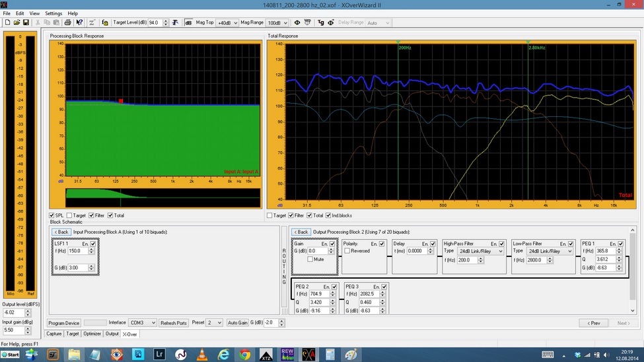The width and height of the screenshot is (644, 362).
Task: Click Back button in Output Processing Block
Action: click(301, 232)
